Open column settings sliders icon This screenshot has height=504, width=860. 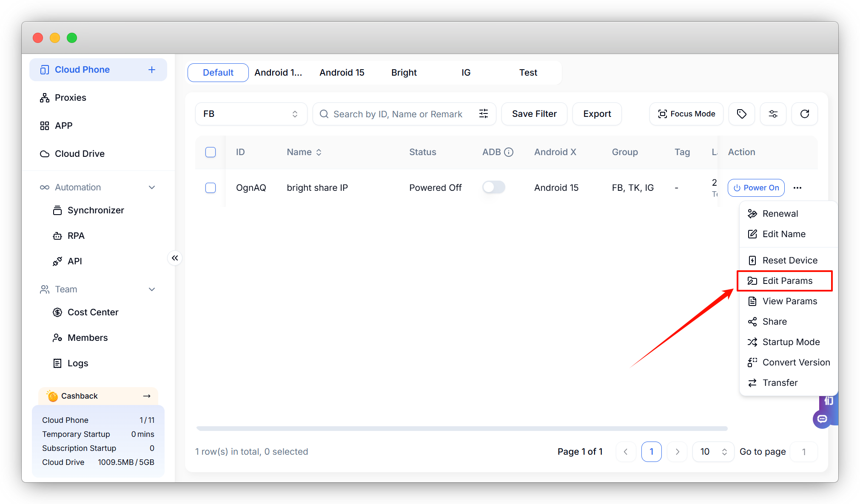773,114
